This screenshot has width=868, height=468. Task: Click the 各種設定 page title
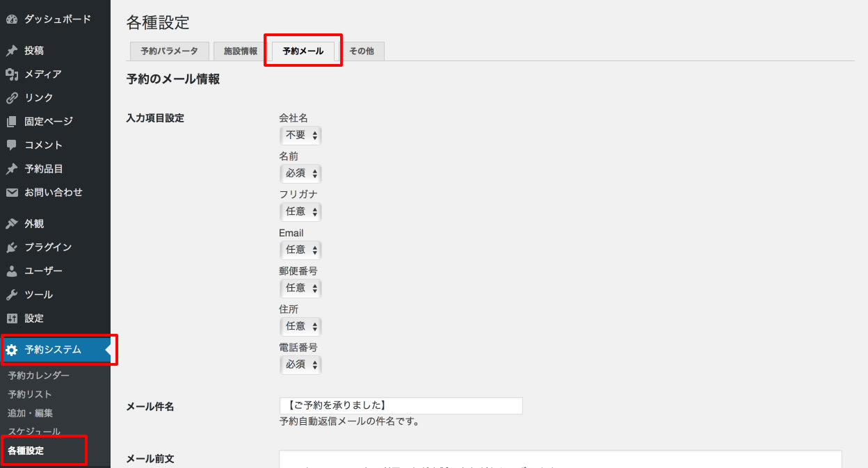click(x=158, y=22)
